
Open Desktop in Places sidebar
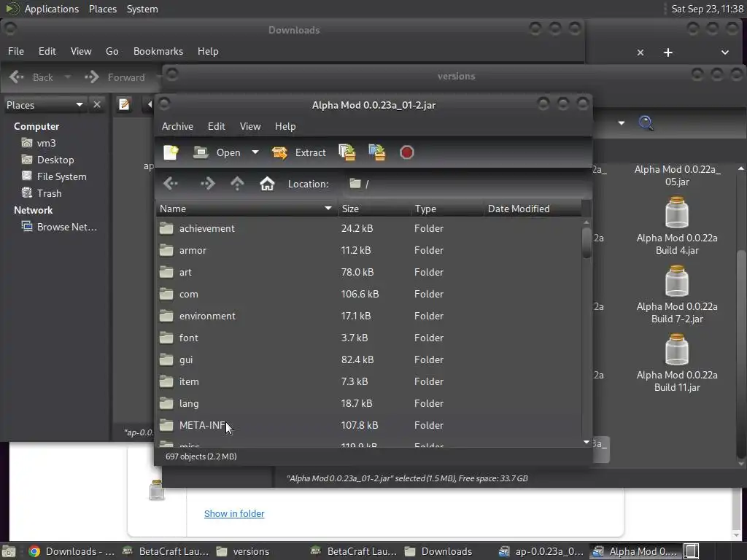pos(47,160)
